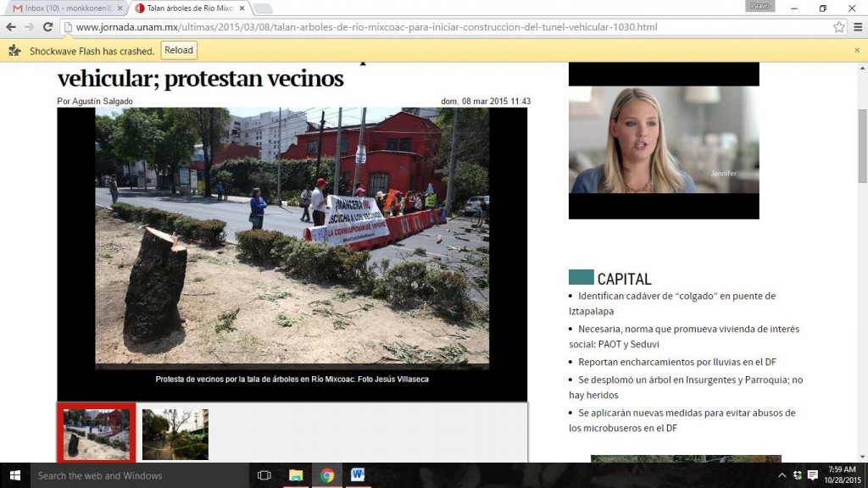The height and width of the screenshot is (488, 868).
Task: Open Task View on the taskbar
Action: coord(264,475)
